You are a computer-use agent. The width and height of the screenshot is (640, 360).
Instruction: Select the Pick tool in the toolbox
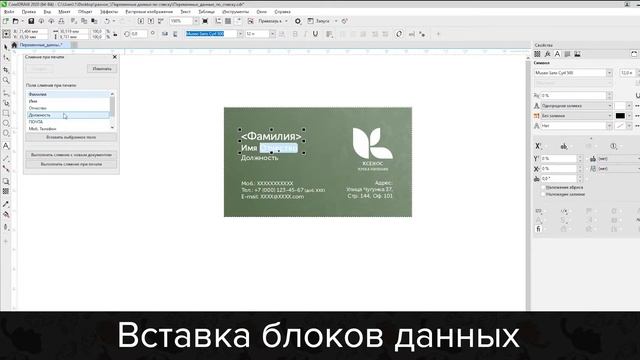pyautogui.click(x=6, y=47)
